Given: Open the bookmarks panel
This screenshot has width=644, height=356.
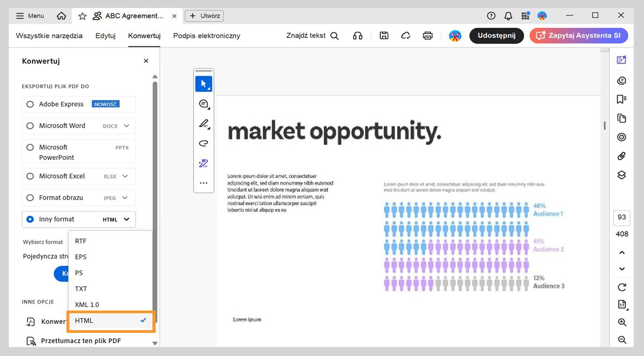Looking at the screenshot, I should point(622,99).
